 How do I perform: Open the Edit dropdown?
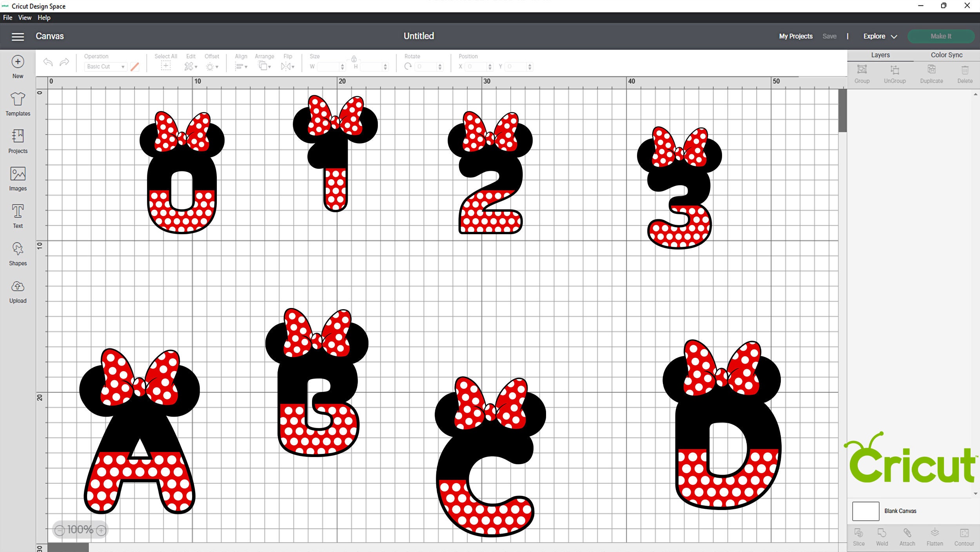191,66
